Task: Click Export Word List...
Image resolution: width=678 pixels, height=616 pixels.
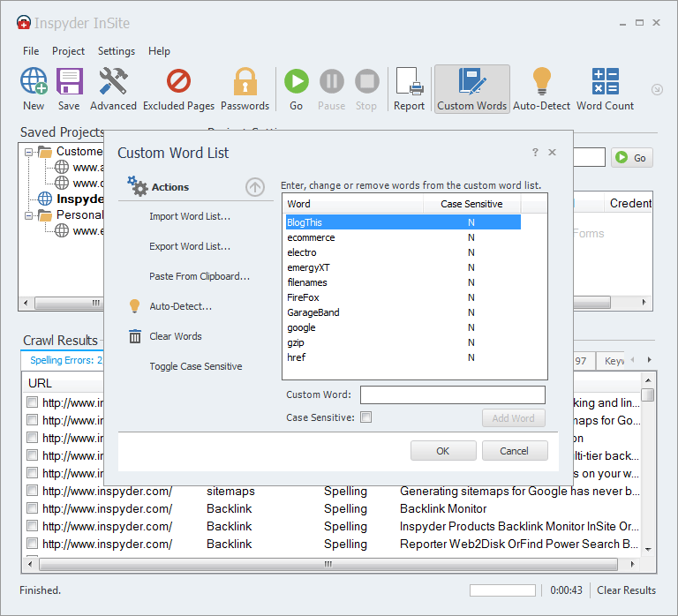Action: tap(190, 246)
